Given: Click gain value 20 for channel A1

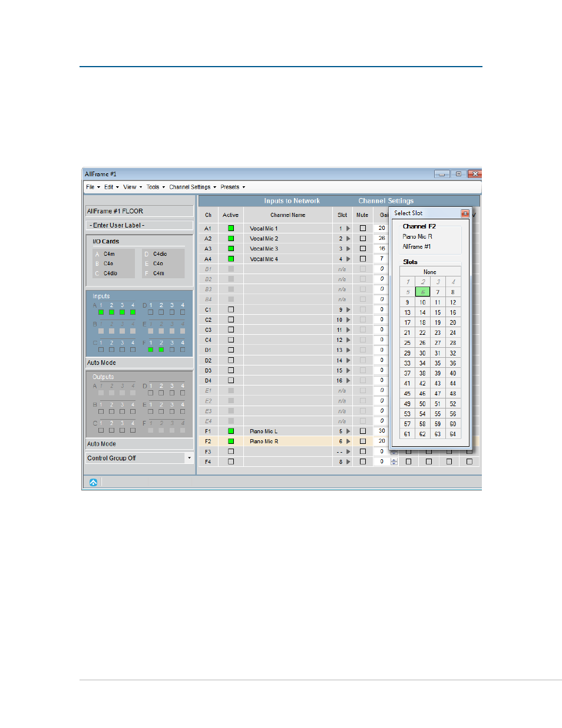Looking at the screenshot, I should tap(382, 228).
